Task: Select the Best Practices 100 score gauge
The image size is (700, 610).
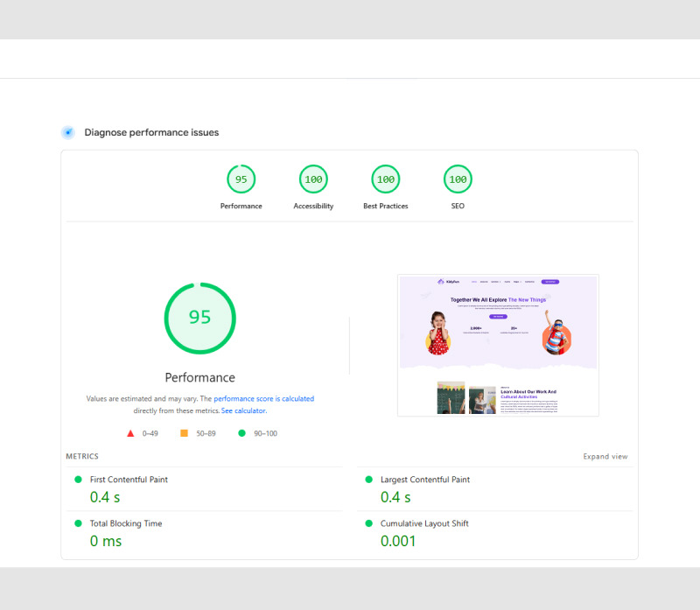Action: tap(385, 179)
